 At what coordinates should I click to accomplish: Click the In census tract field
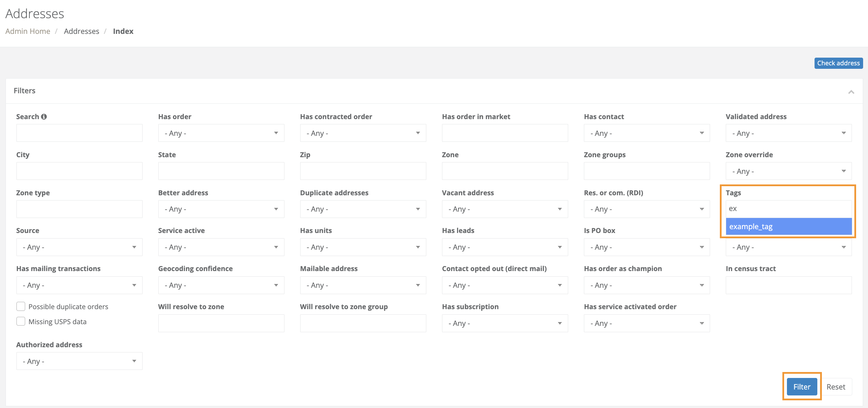(788, 285)
